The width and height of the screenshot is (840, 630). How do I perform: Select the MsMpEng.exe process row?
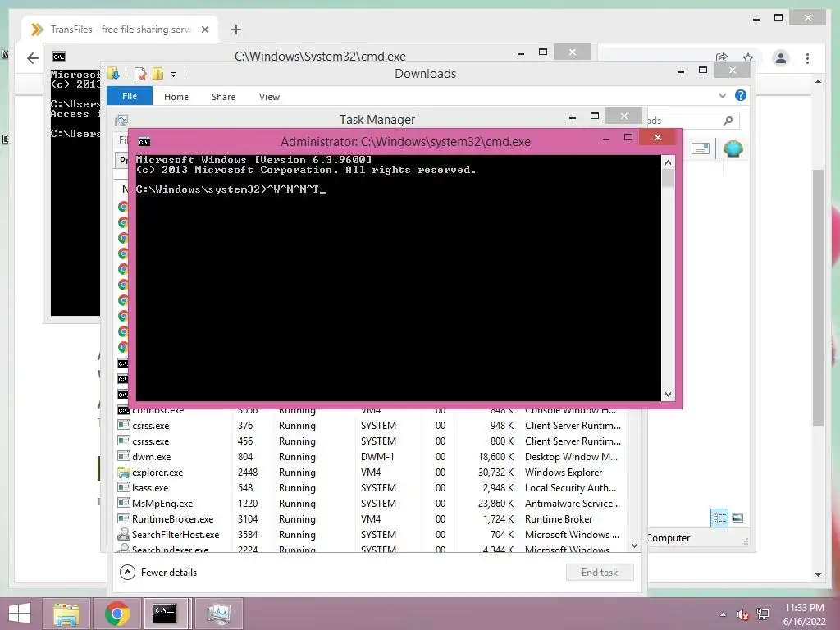pos(371,504)
